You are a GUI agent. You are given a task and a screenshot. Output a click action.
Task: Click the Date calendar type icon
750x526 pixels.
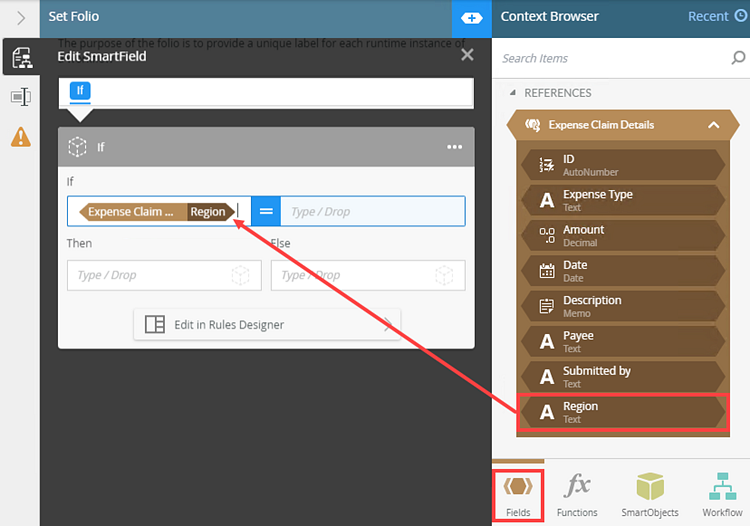pos(547,271)
